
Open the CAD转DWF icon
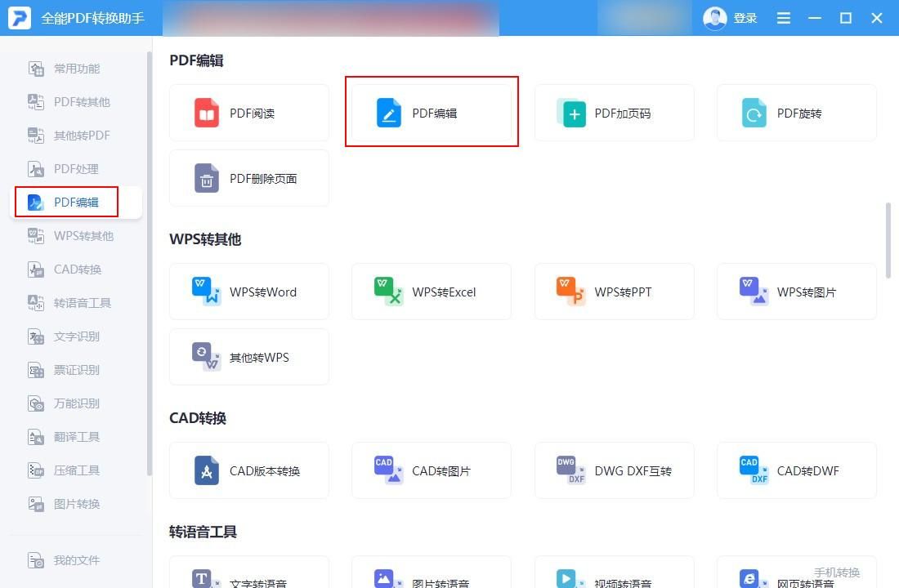tap(754, 470)
